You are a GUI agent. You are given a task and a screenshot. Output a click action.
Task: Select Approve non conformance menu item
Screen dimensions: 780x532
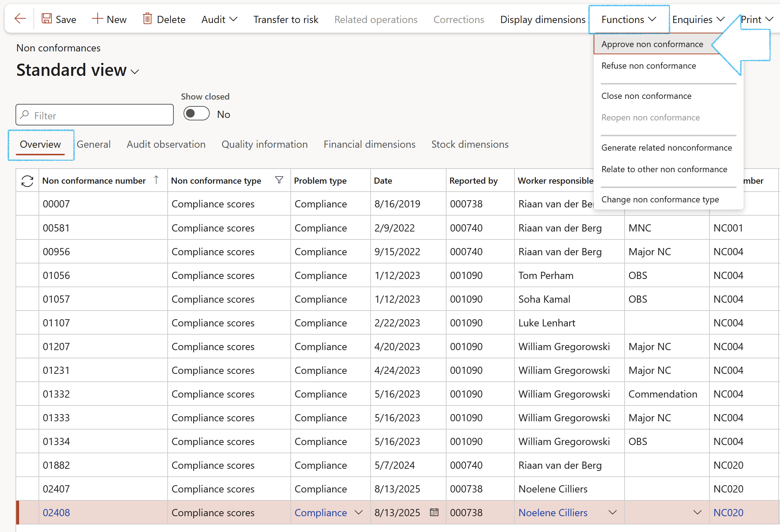[x=652, y=44]
